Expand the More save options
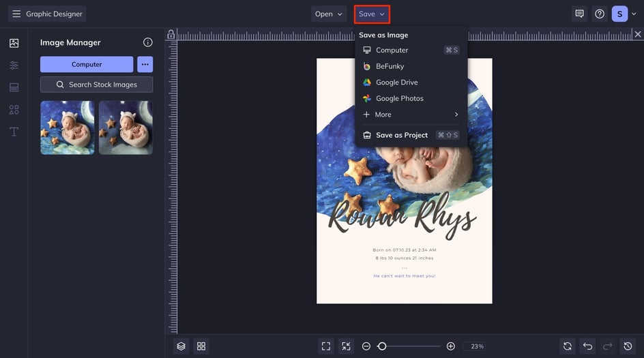This screenshot has width=644, height=358. pyautogui.click(x=411, y=115)
